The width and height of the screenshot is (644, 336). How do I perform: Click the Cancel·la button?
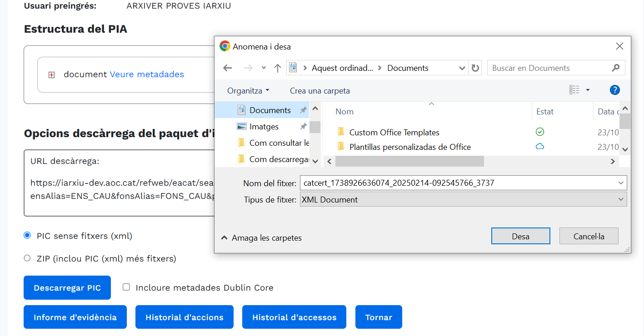click(589, 236)
